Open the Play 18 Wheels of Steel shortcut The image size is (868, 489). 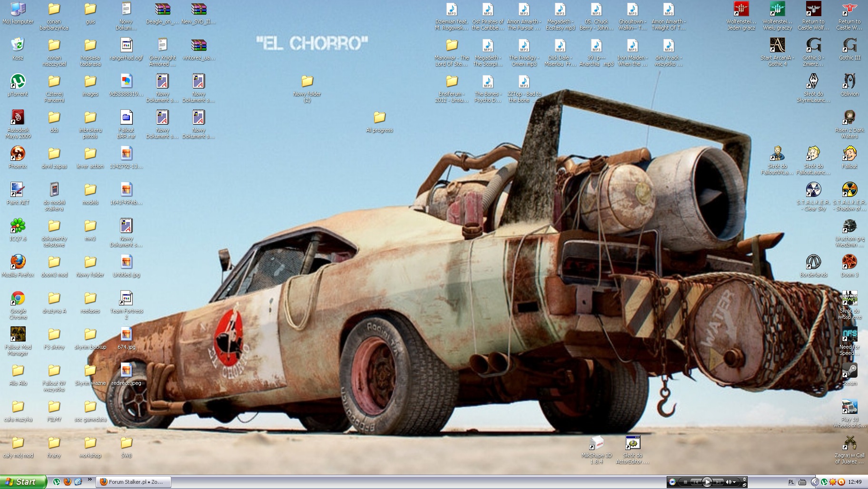849,413
